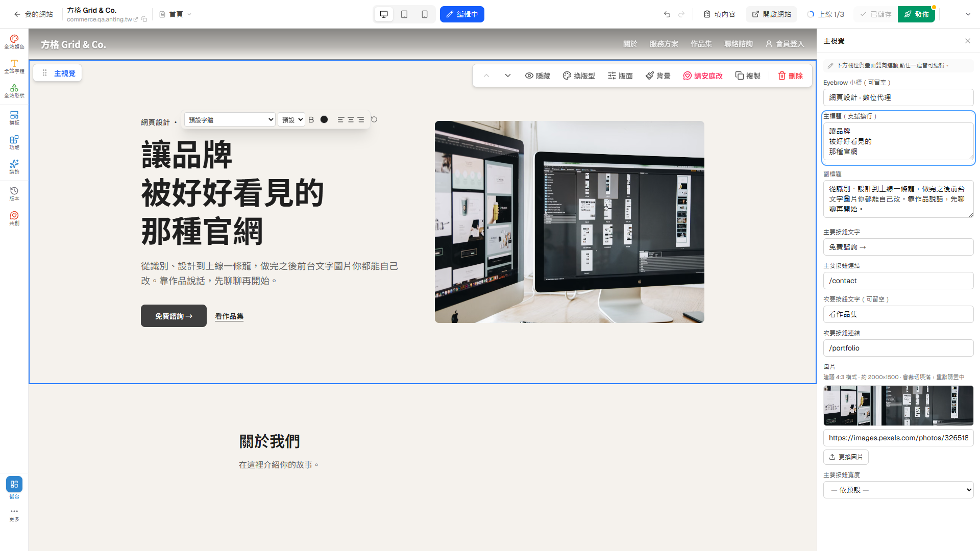The width and height of the screenshot is (980, 551).
Task: Click the 關於 nav menu item
Action: click(x=630, y=44)
